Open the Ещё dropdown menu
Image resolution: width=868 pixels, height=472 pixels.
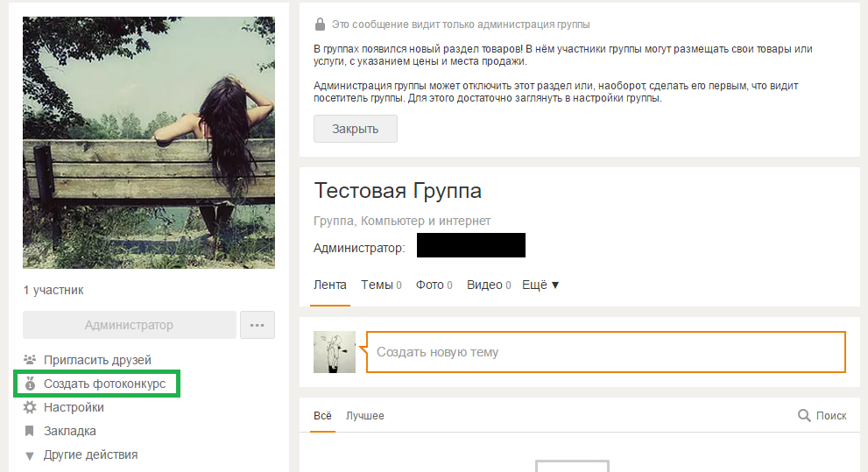(x=540, y=285)
